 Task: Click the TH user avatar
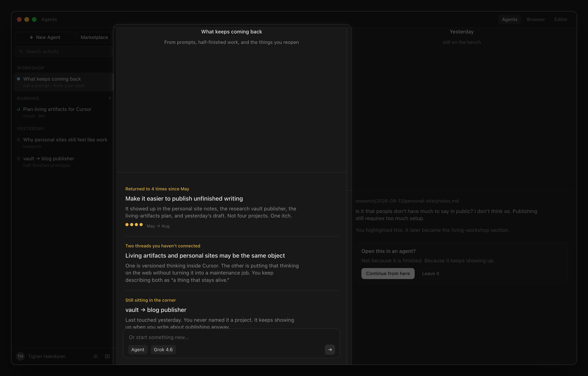[x=20, y=356]
